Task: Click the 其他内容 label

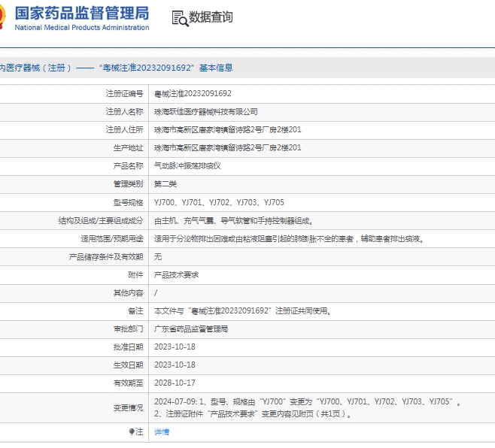Action: click(128, 292)
